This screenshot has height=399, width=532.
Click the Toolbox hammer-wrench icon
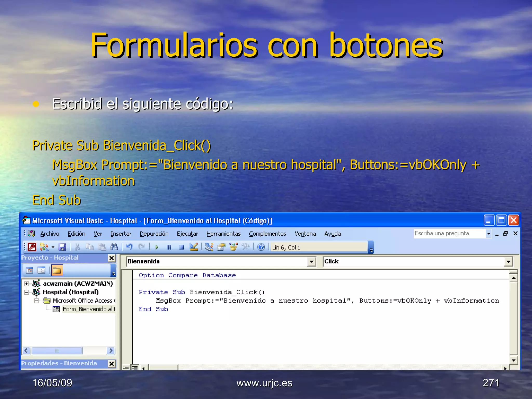[x=246, y=247]
